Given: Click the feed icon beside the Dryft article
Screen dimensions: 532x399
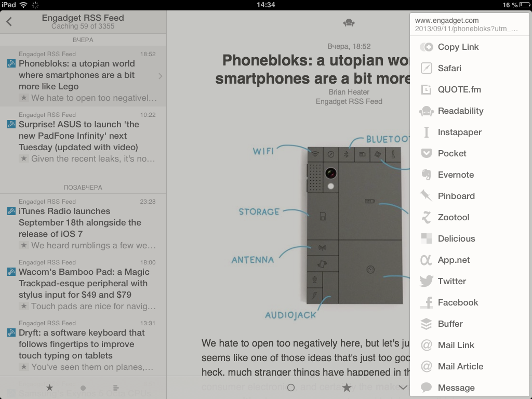Looking at the screenshot, I should click(x=11, y=332).
